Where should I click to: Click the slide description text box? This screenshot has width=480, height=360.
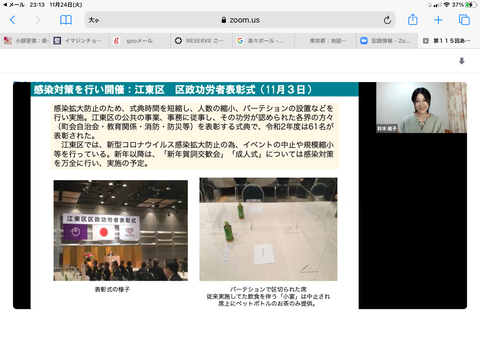[x=195, y=136]
